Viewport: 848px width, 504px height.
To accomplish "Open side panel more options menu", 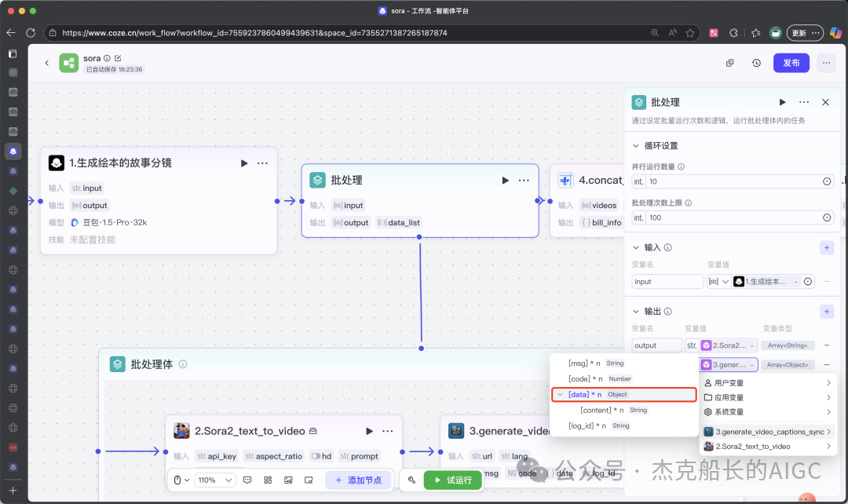I will [x=804, y=102].
